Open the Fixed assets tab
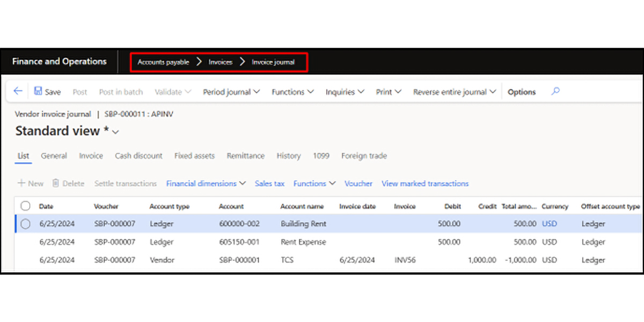 click(x=194, y=156)
